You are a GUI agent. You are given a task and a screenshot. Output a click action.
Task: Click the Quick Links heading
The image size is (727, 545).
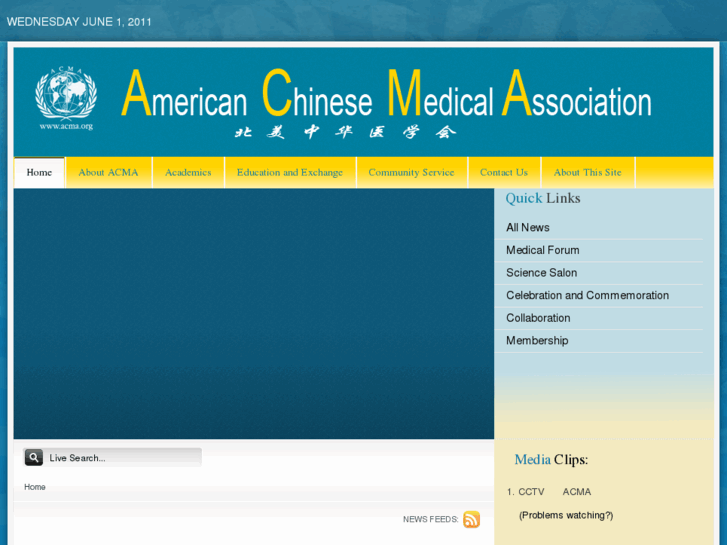pos(543,198)
